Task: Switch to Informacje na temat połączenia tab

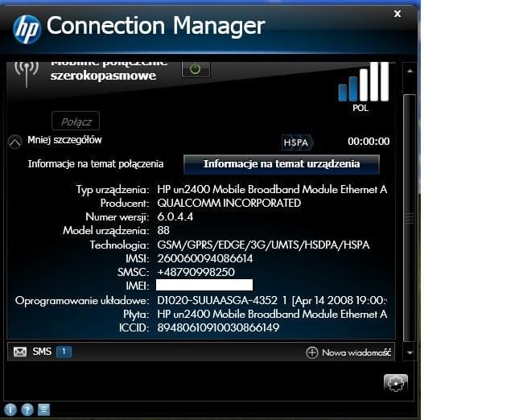Action: point(96,163)
